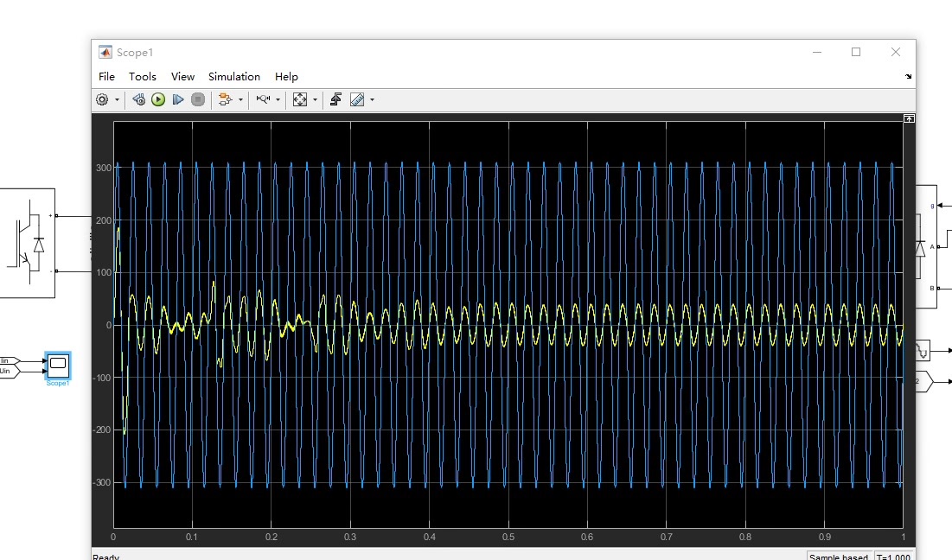The width and height of the screenshot is (952, 560).
Task: Open the zoom tool dropdown arrow
Action: [278, 100]
